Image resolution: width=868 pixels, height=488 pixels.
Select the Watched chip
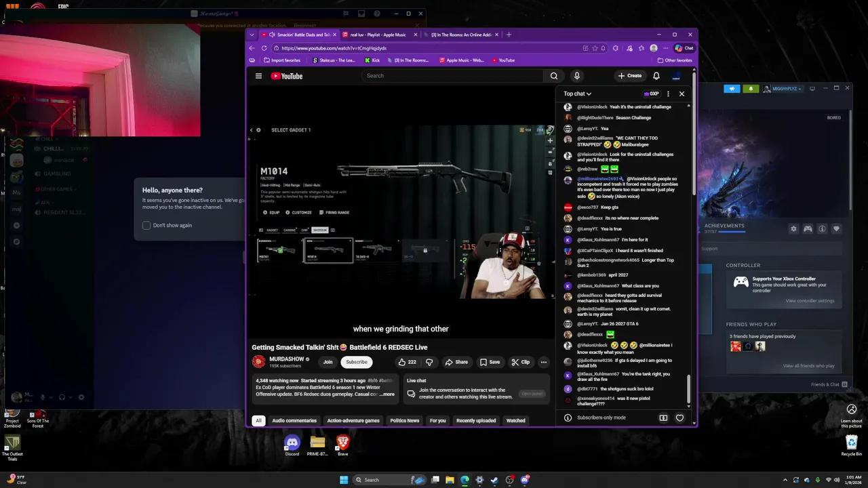click(516, 420)
